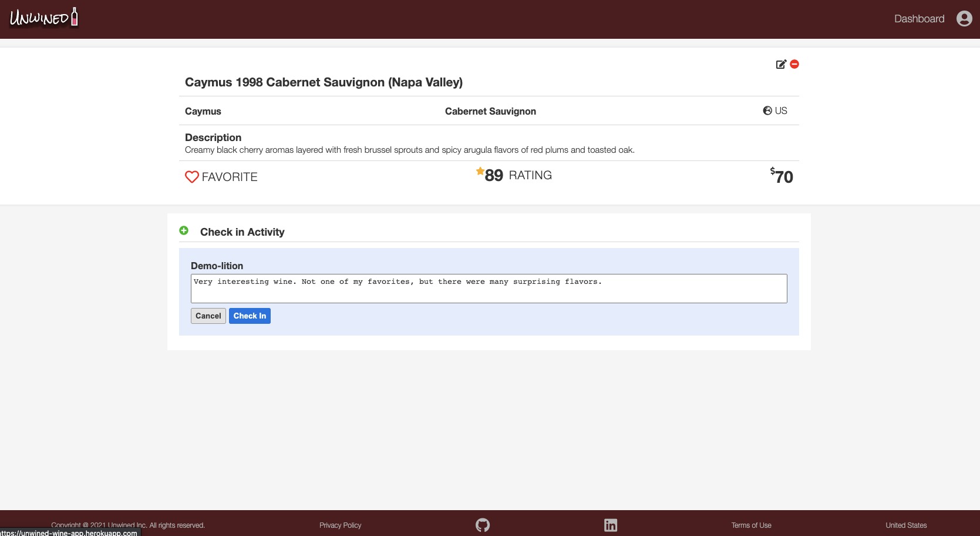This screenshot has height=536, width=980.
Task: Click the Description heading
Action: click(x=213, y=138)
